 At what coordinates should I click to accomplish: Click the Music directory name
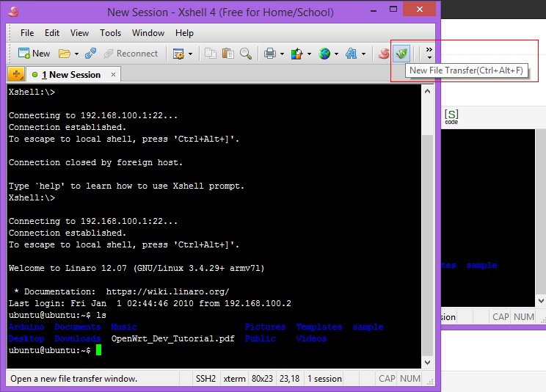tap(124, 327)
